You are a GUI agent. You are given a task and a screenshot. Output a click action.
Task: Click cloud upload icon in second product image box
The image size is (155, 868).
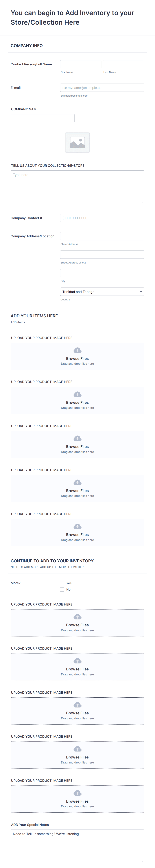pos(77,394)
